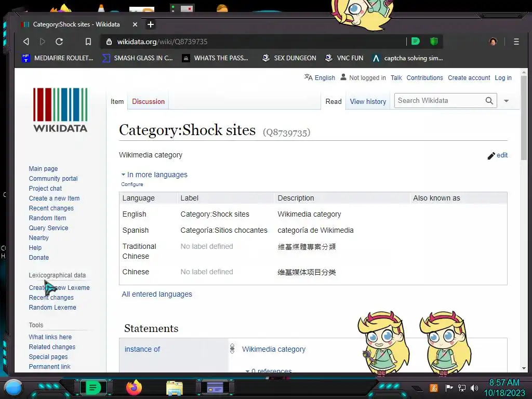Select the Read tab
The width and height of the screenshot is (532, 399).
point(334,101)
